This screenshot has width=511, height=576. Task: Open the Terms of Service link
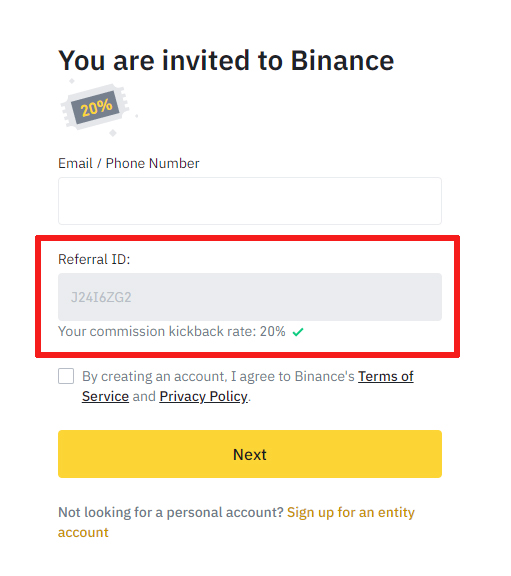(386, 377)
